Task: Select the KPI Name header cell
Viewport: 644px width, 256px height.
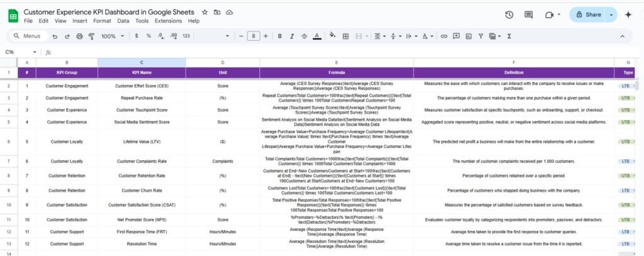Action: click(142, 73)
